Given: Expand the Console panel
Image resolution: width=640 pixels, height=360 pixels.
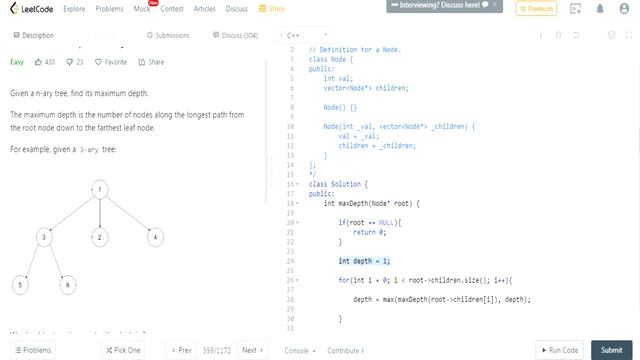Looking at the screenshot, I should [x=300, y=351].
